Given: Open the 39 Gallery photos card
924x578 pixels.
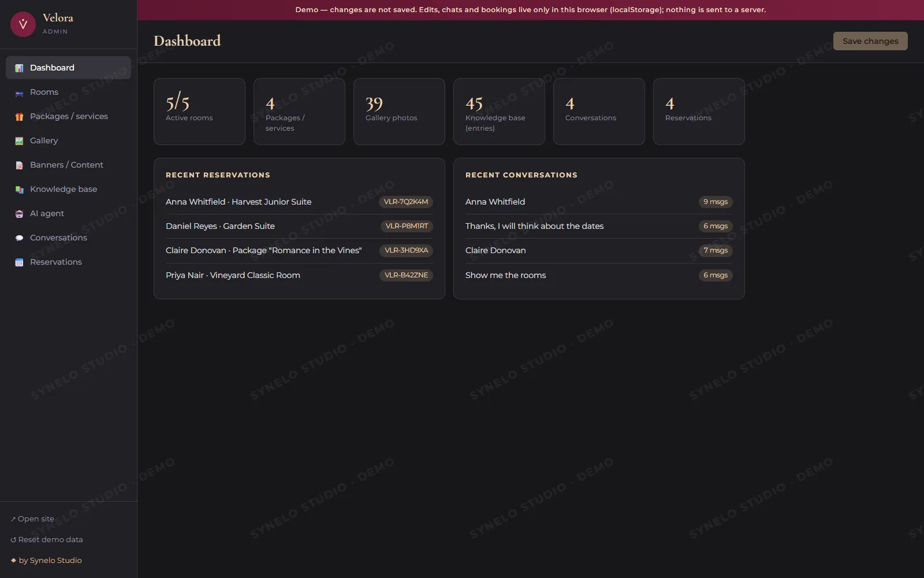Looking at the screenshot, I should [399, 112].
